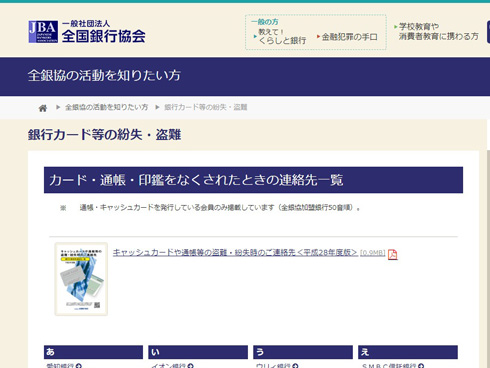This screenshot has width=490, height=368.
Task: Select the え index header
Action: [x=408, y=352]
